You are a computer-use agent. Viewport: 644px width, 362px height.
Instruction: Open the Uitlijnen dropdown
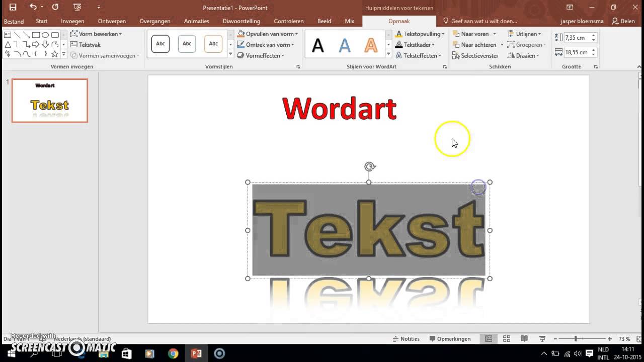pyautogui.click(x=525, y=34)
